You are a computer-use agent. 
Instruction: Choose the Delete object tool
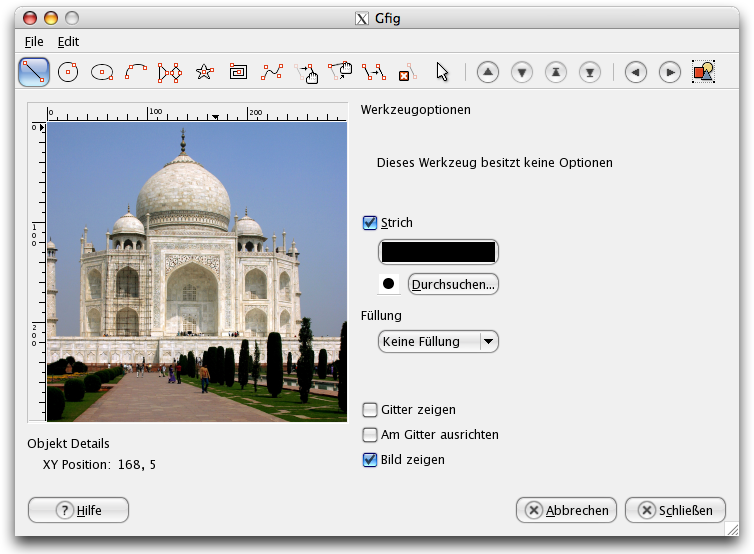point(406,72)
